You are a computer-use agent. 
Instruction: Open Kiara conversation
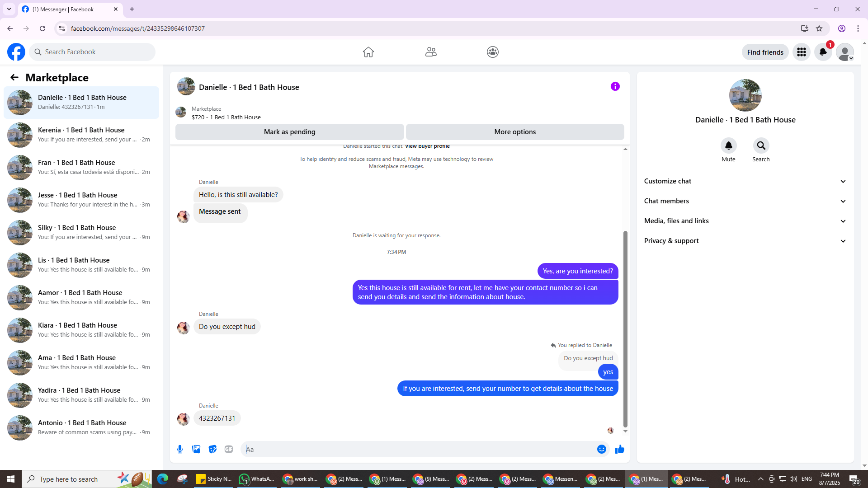[x=81, y=330]
